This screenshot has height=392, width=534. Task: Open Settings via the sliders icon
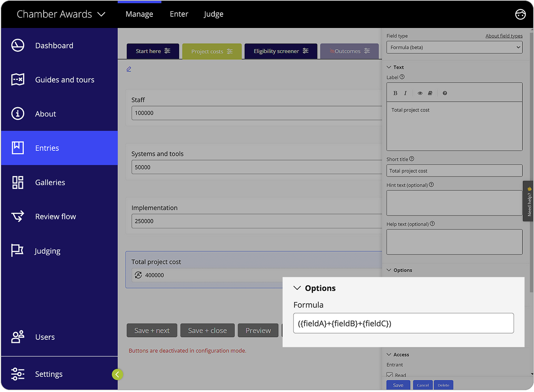[x=18, y=374]
